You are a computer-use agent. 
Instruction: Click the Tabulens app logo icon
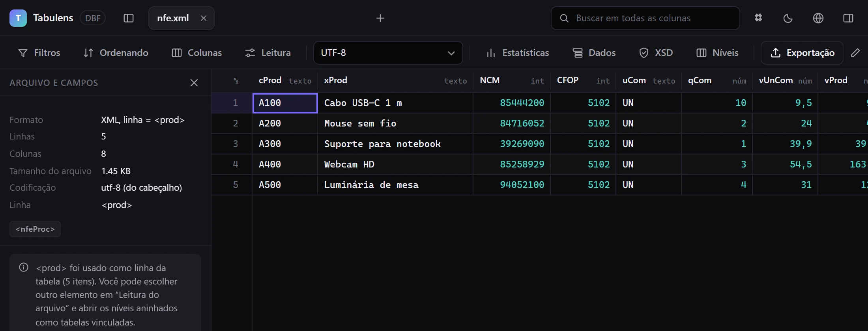18,18
